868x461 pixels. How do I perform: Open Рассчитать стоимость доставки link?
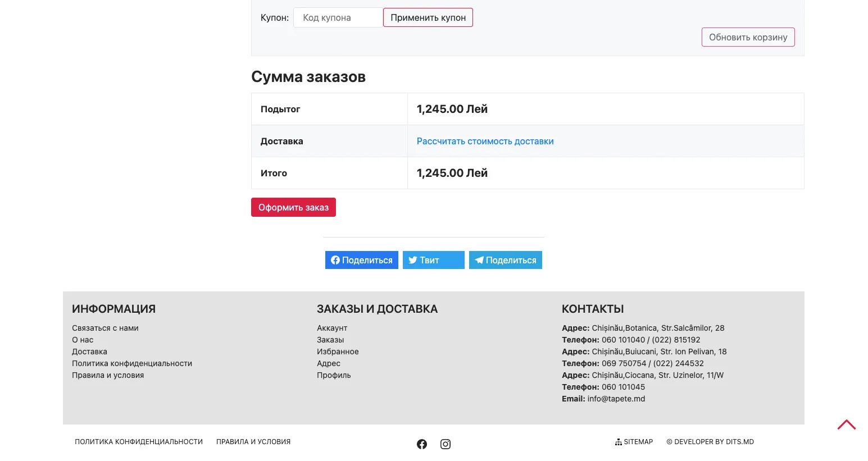coord(485,142)
